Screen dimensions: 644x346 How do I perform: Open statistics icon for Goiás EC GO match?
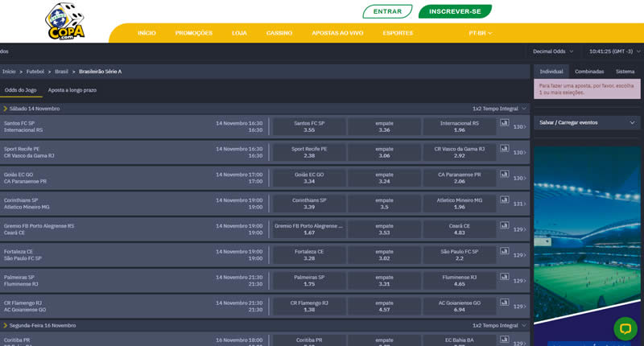click(x=505, y=174)
